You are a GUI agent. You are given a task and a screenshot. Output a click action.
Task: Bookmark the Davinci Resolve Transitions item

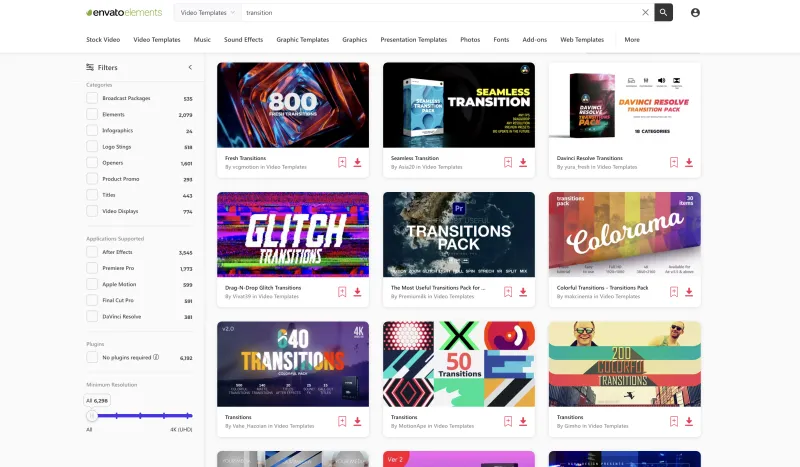tap(673, 162)
